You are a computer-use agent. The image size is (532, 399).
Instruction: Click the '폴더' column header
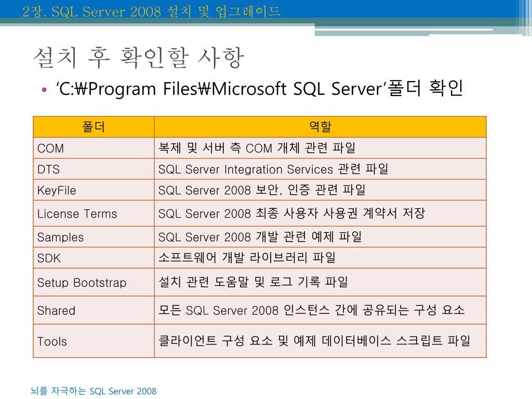point(94,127)
